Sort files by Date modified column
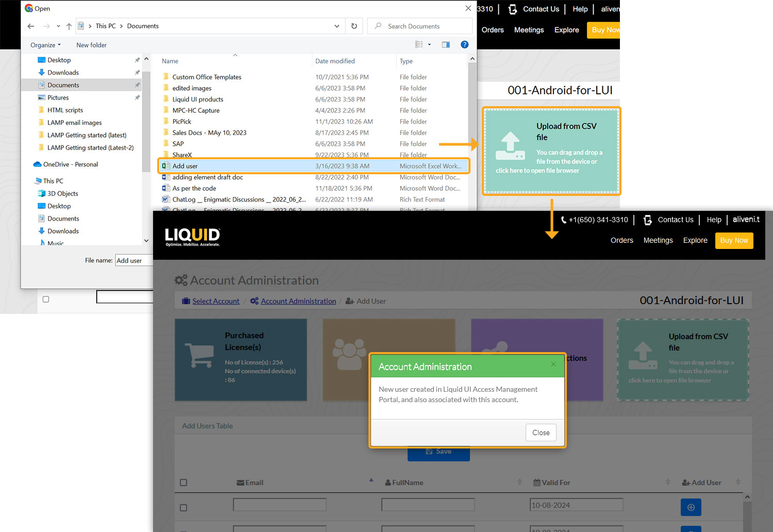Image resolution: width=773 pixels, height=532 pixels. (x=335, y=61)
